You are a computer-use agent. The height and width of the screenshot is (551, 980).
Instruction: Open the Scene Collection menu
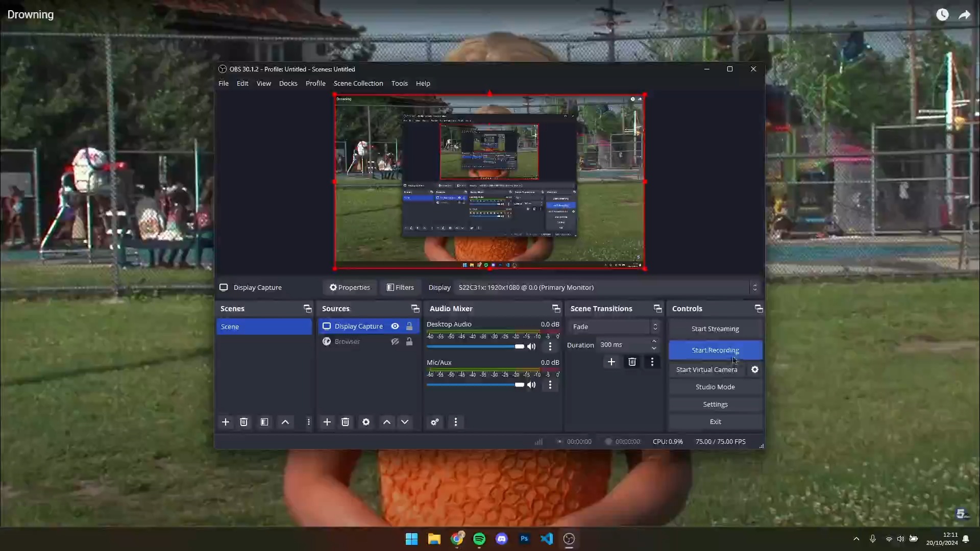[x=358, y=83]
